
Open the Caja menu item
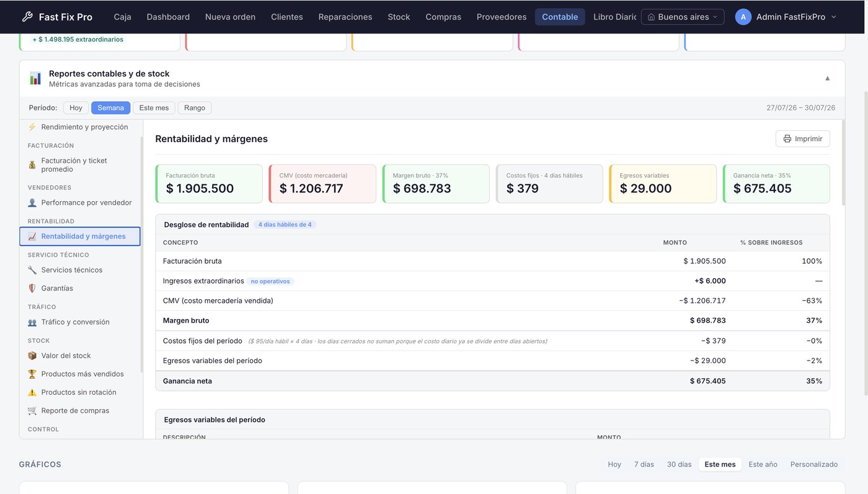[123, 17]
